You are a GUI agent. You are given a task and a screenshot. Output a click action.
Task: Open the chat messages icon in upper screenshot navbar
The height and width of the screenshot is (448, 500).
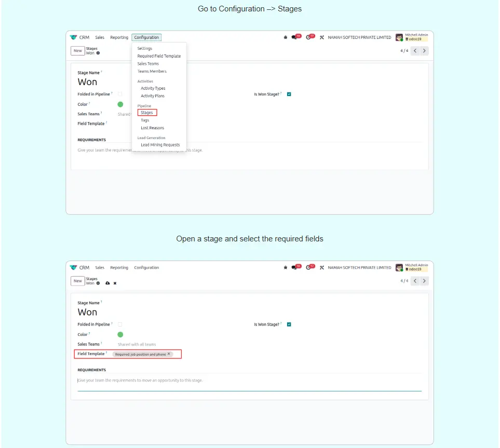click(295, 37)
